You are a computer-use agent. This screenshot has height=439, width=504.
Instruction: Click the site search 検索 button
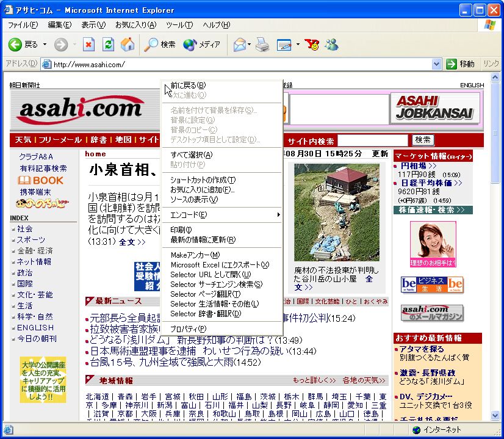(423, 140)
